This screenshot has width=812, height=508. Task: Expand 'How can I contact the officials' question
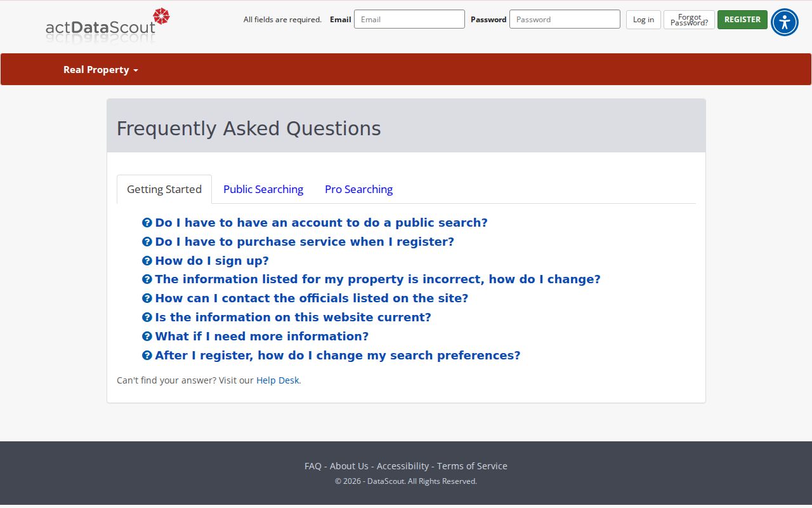click(311, 298)
